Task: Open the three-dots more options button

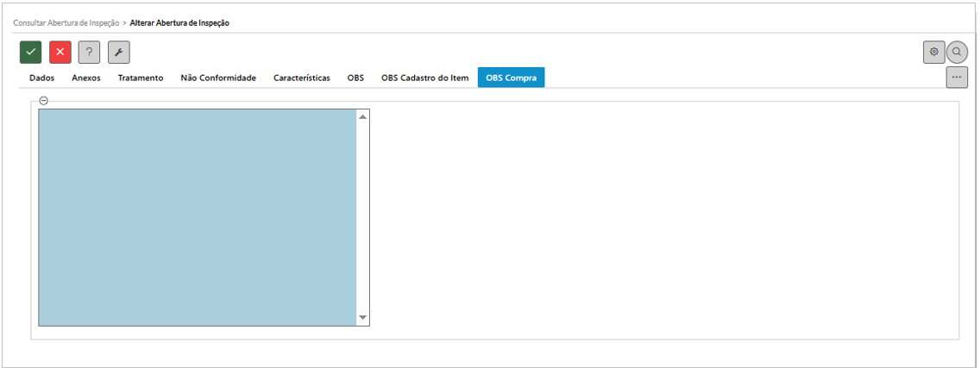Action: click(956, 78)
